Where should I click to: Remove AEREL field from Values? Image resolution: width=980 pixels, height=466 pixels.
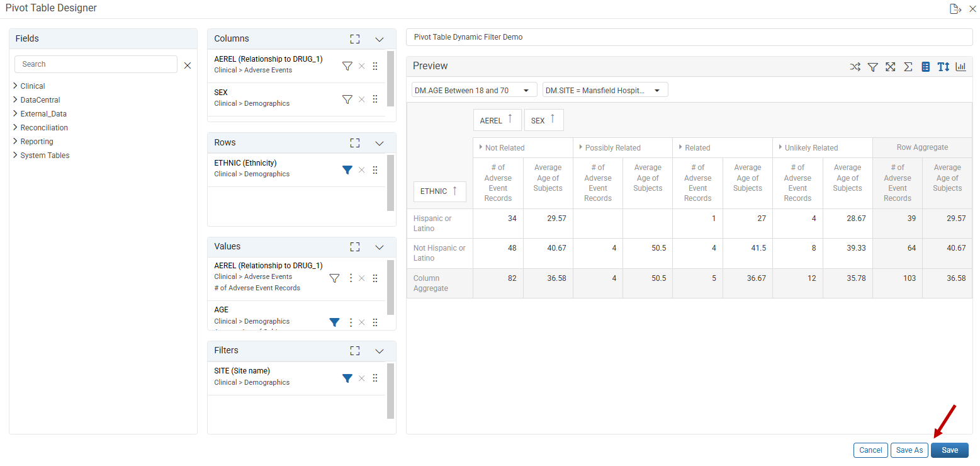[x=361, y=278]
